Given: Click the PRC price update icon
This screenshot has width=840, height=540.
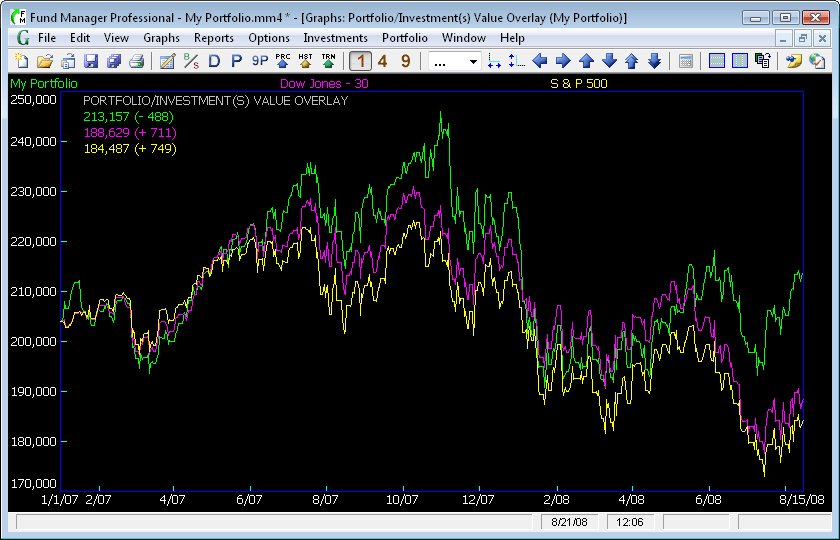Looking at the screenshot, I should pos(283,61).
